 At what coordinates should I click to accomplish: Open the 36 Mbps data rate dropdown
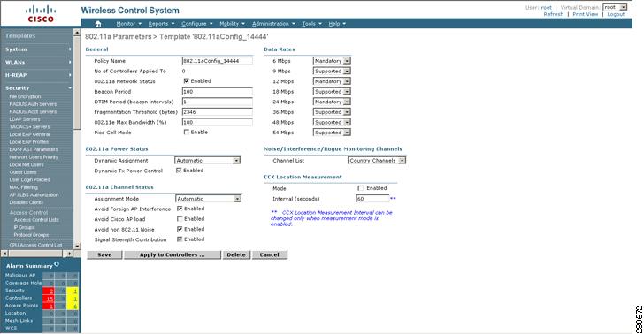[x=332, y=112]
